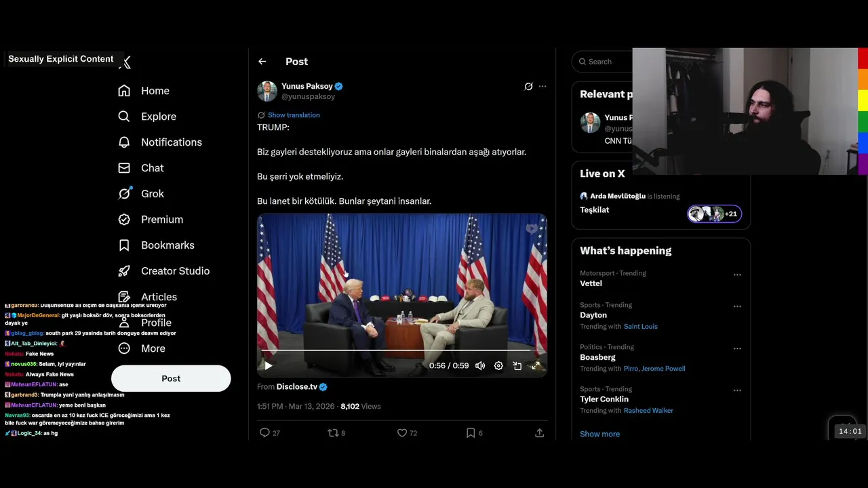868x488 pixels.
Task: Open Yunus Paksoy's profile avatar
Action: click(267, 91)
